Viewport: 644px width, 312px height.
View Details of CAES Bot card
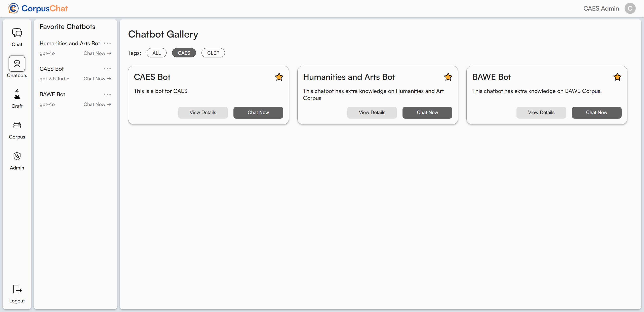coord(203,113)
